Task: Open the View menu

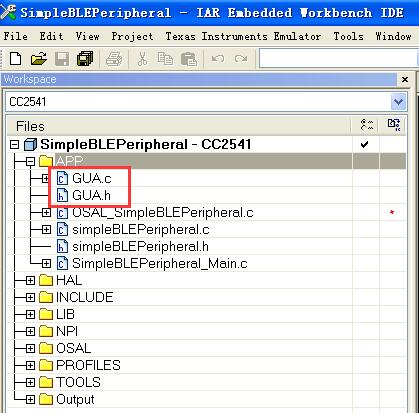Action: pyautogui.click(x=87, y=36)
